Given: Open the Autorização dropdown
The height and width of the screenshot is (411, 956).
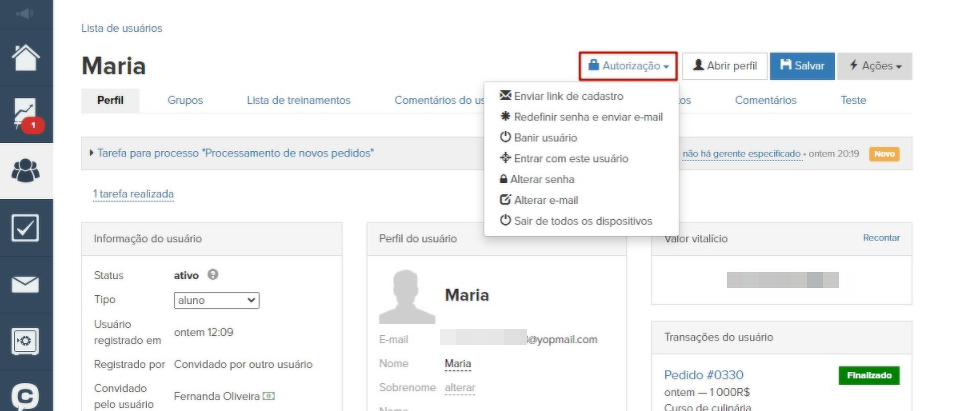Looking at the screenshot, I should click(x=628, y=66).
